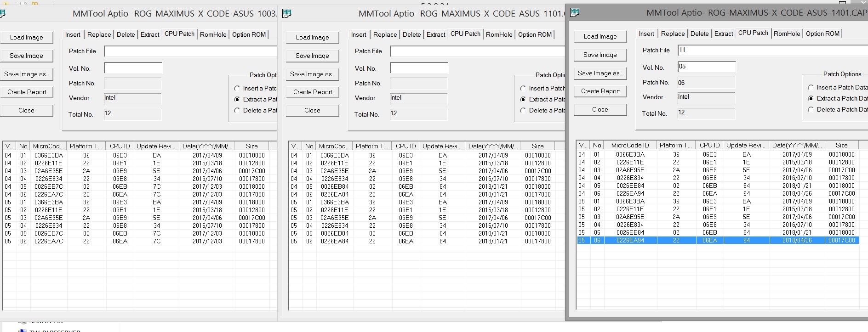Select Delete a Patch Data radio in 1003 window
This screenshot has height=332, width=868.
237,110
